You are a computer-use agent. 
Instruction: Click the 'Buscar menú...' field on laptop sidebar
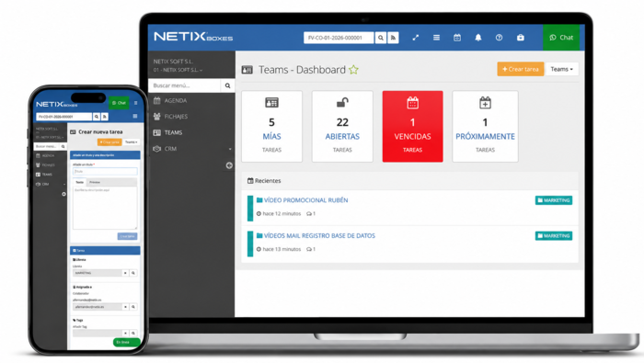click(184, 85)
